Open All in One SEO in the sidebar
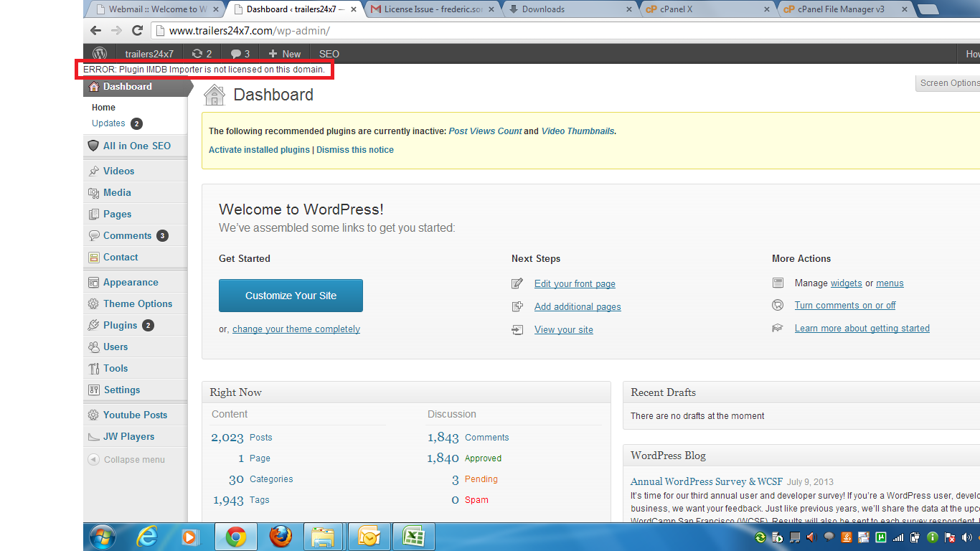Image resolution: width=980 pixels, height=551 pixels. pyautogui.click(x=136, y=146)
